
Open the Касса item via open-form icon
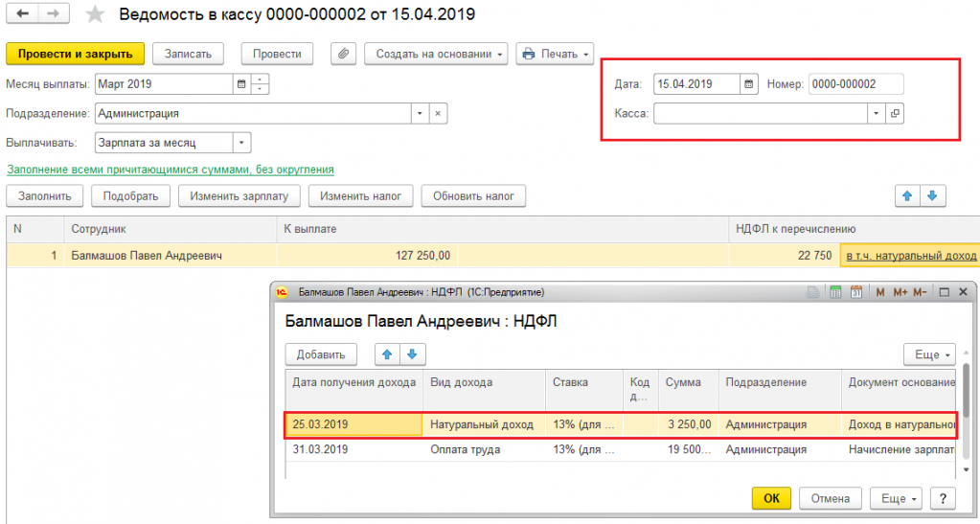pos(895,113)
